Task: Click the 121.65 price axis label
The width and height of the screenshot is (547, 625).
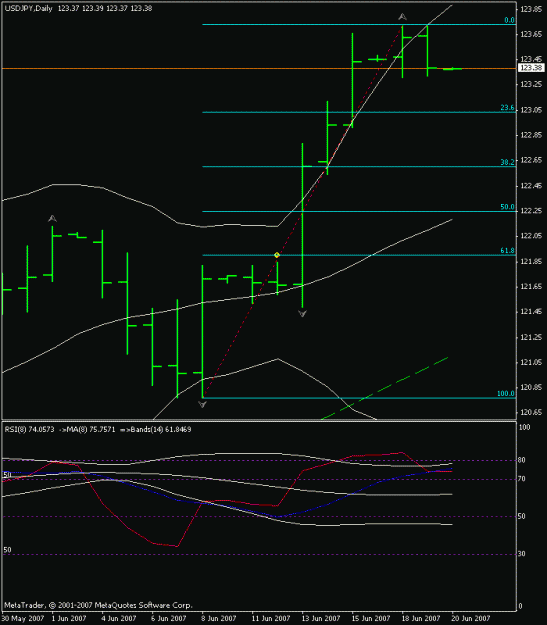Action: tap(531, 287)
